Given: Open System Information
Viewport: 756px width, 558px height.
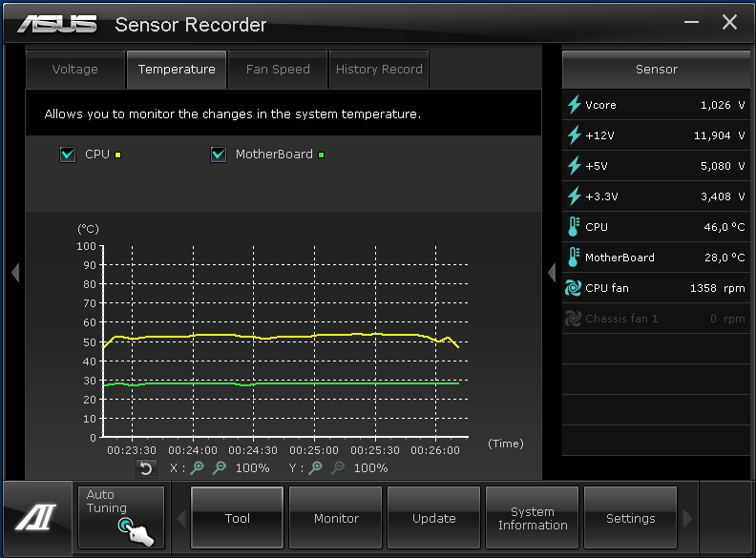Looking at the screenshot, I should (x=533, y=518).
